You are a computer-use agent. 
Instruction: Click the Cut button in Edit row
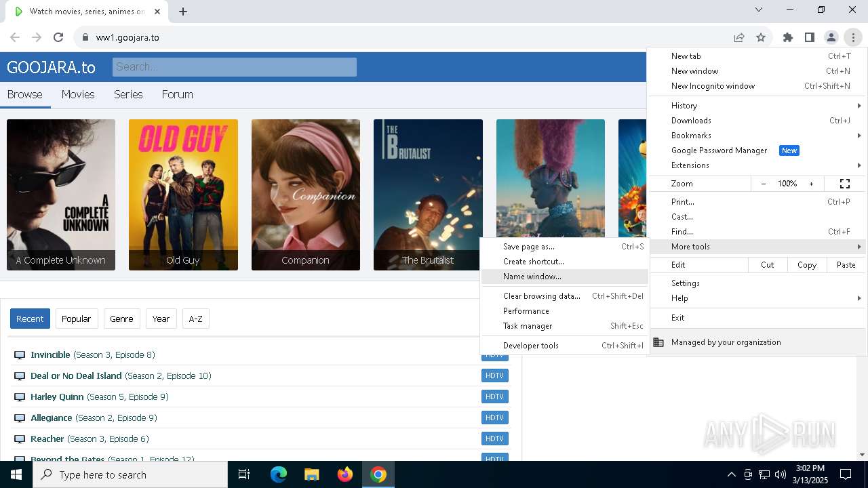(768, 265)
